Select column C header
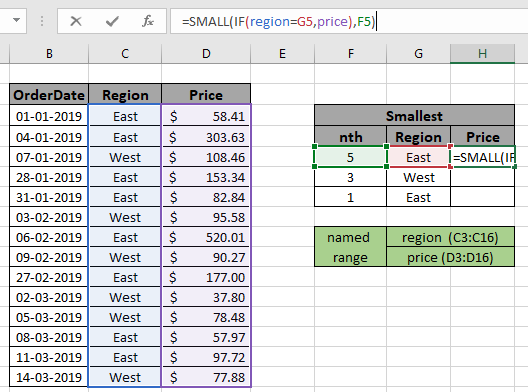528x392 pixels. tap(125, 54)
